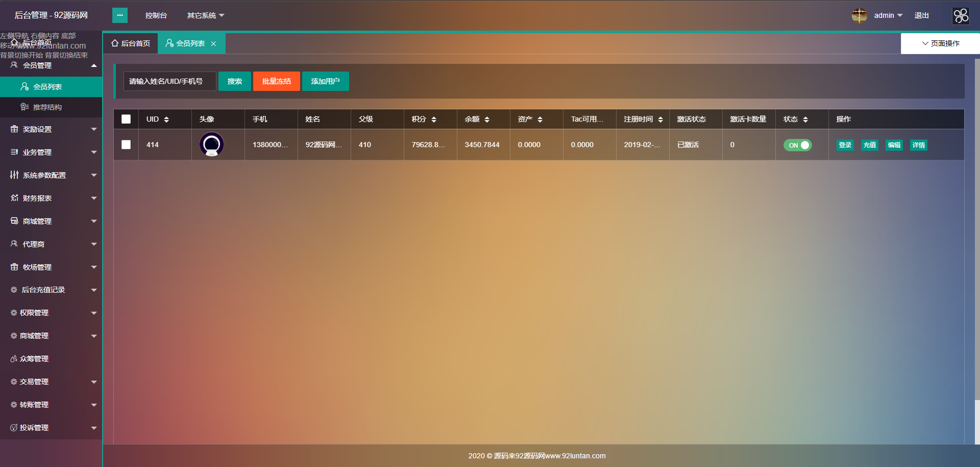Click the 后台管理 - 92源码网 title
The image size is (980, 467).
tap(51, 15)
